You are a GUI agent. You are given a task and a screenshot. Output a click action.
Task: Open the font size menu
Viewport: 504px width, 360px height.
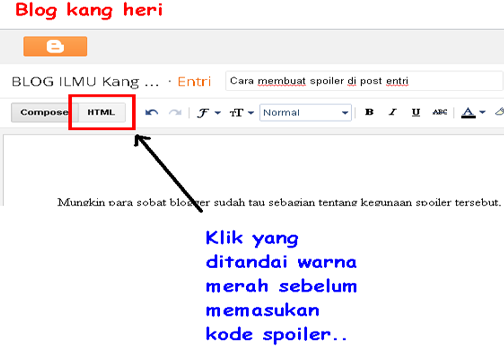[x=242, y=113]
